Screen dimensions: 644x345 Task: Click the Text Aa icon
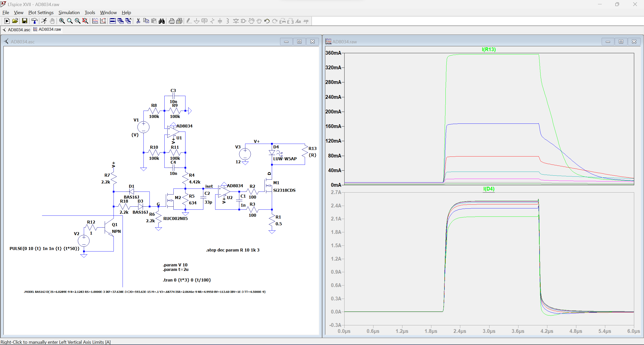click(298, 21)
